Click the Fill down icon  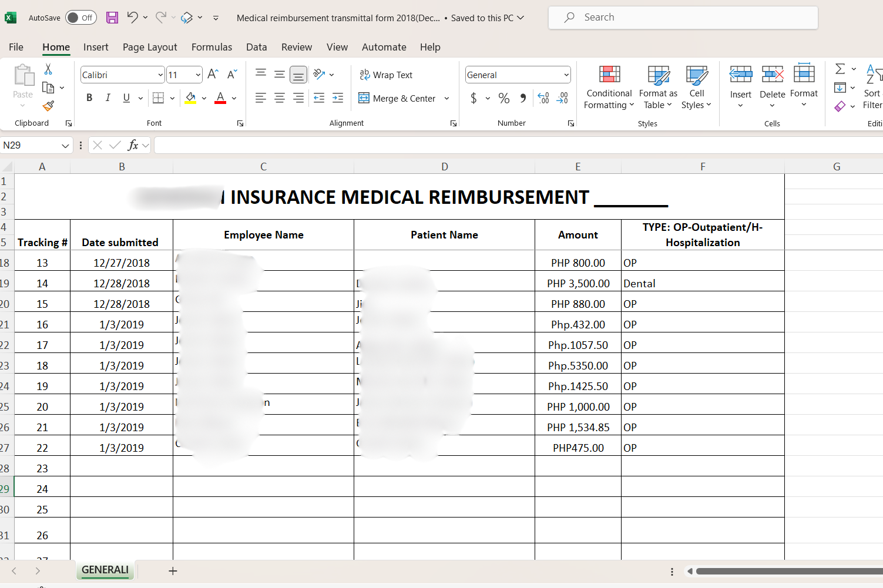[840, 88]
